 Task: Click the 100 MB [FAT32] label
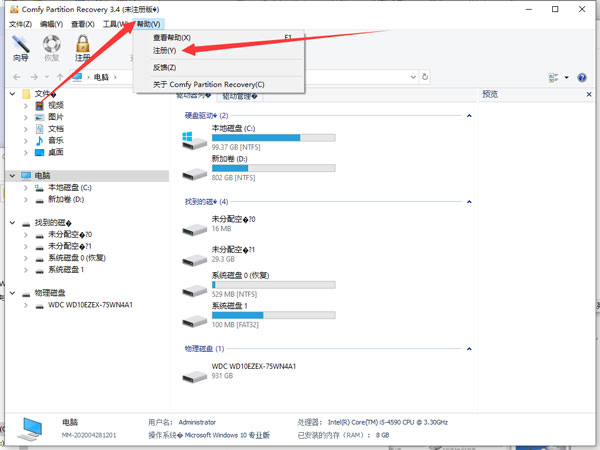(x=235, y=325)
